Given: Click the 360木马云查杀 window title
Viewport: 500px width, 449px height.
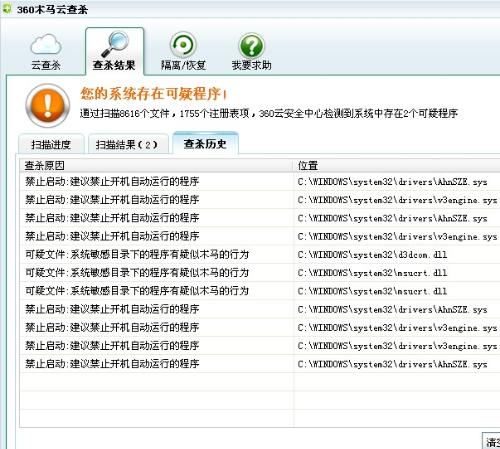Looking at the screenshot, I should pos(52,9).
